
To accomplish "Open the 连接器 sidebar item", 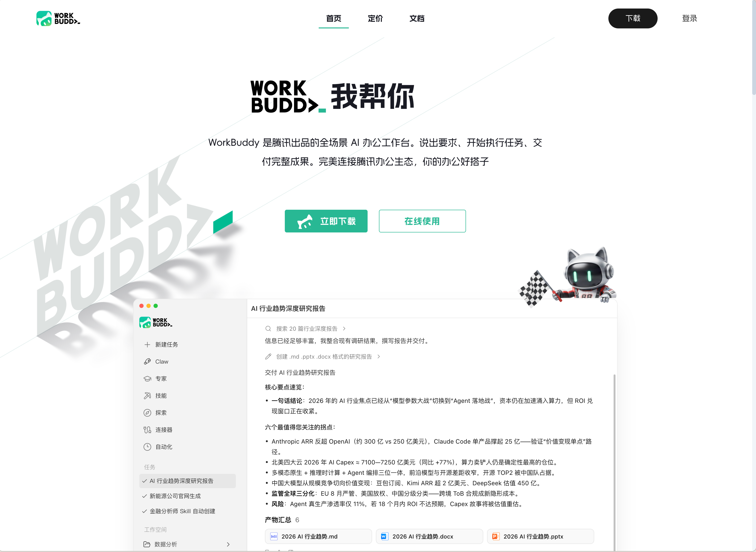I will (x=164, y=430).
